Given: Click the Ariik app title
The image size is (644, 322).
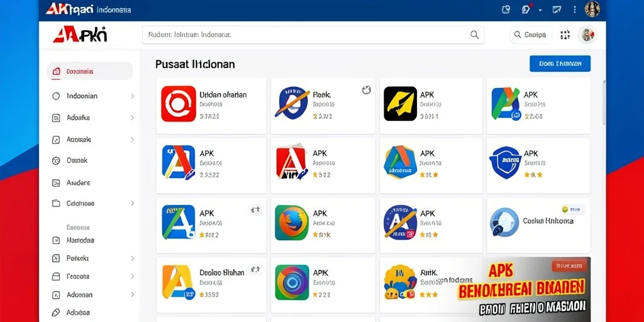Looking at the screenshot, I should pos(428,272).
